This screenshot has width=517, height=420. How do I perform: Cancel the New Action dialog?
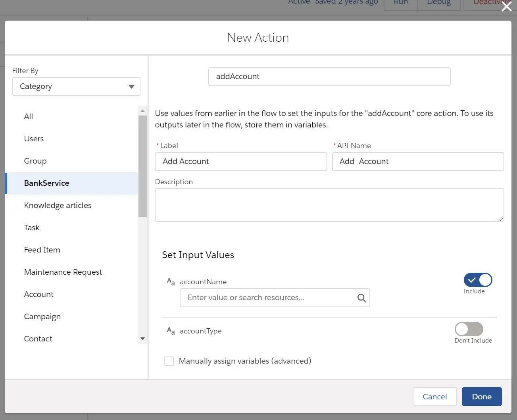tap(434, 397)
